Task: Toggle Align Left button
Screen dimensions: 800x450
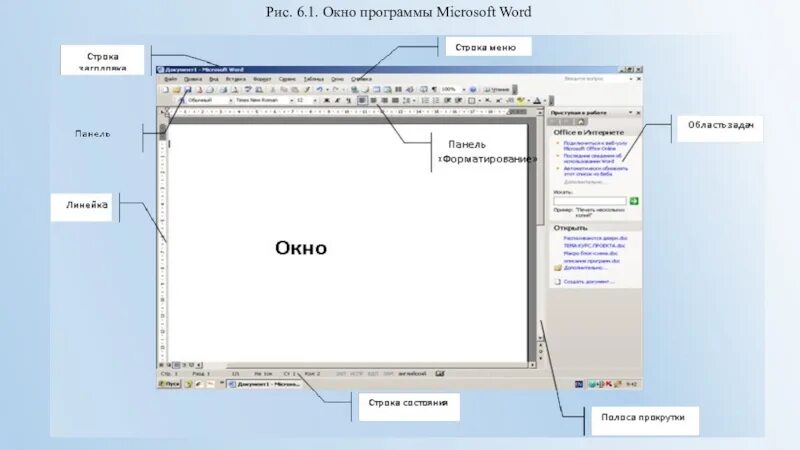Action: 362,101
